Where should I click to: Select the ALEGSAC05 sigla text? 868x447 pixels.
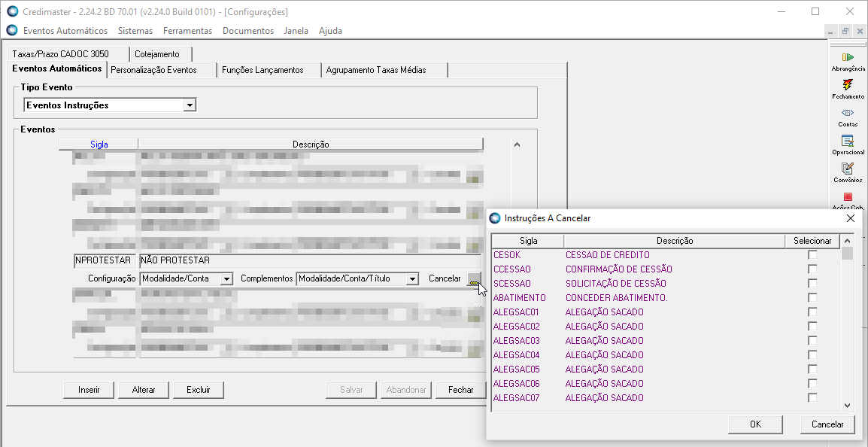point(516,369)
